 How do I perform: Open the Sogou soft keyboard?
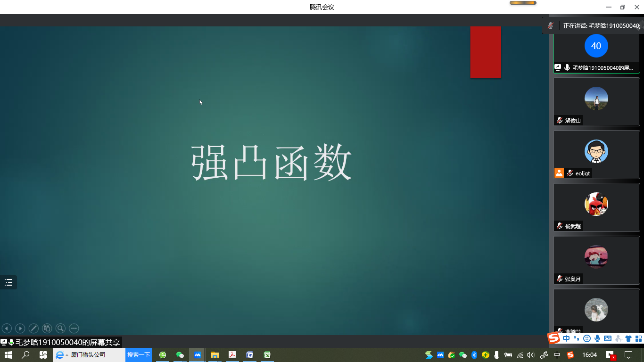pos(608,338)
